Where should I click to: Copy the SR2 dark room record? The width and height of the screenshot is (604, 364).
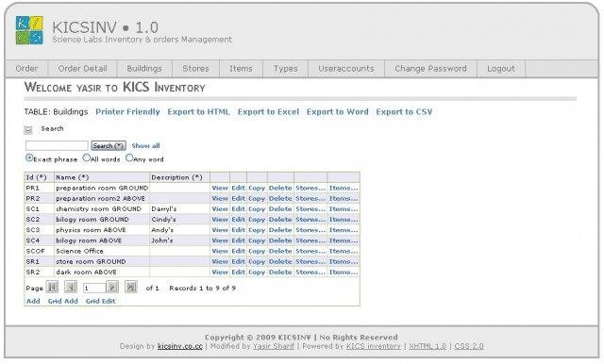257,272
